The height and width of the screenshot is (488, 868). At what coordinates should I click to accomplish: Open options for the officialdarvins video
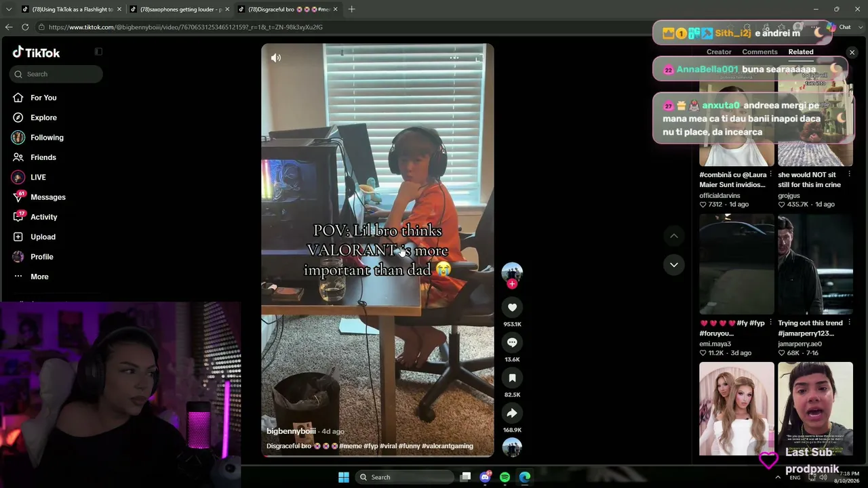[770, 175]
